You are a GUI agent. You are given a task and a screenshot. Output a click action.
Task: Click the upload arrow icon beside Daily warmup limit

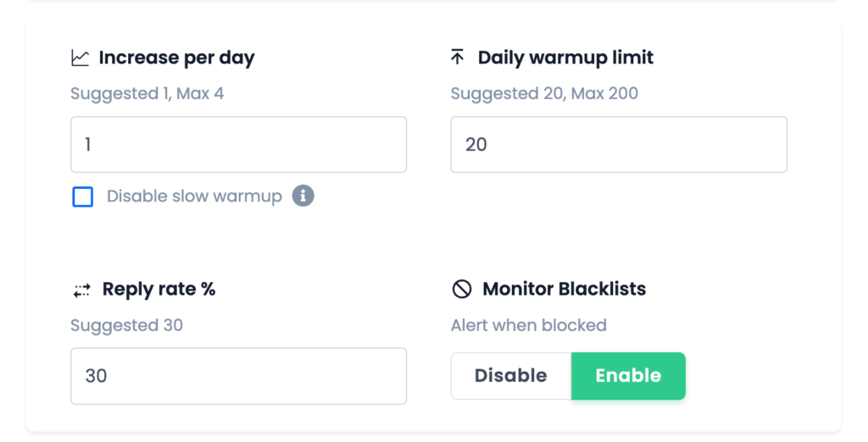[458, 58]
